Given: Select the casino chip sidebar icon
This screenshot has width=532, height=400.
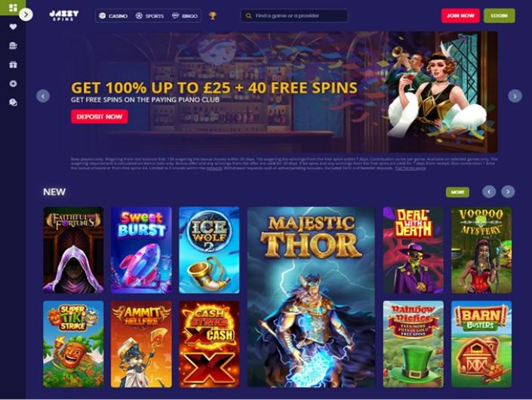Looking at the screenshot, I should [13, 84].
